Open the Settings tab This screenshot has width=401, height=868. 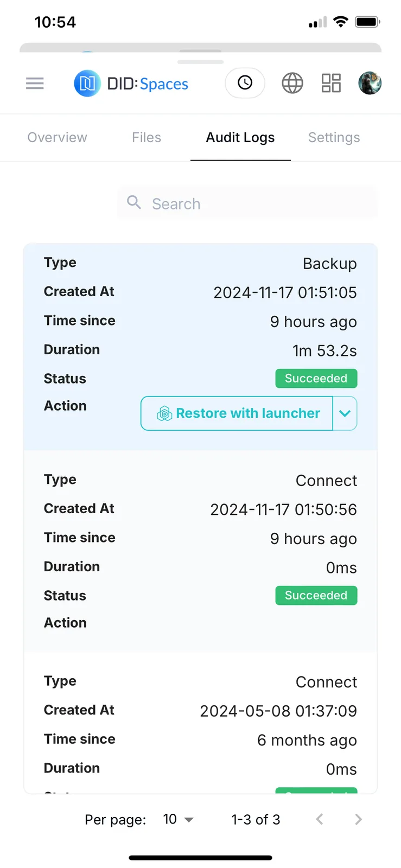(x=334, y=138)
